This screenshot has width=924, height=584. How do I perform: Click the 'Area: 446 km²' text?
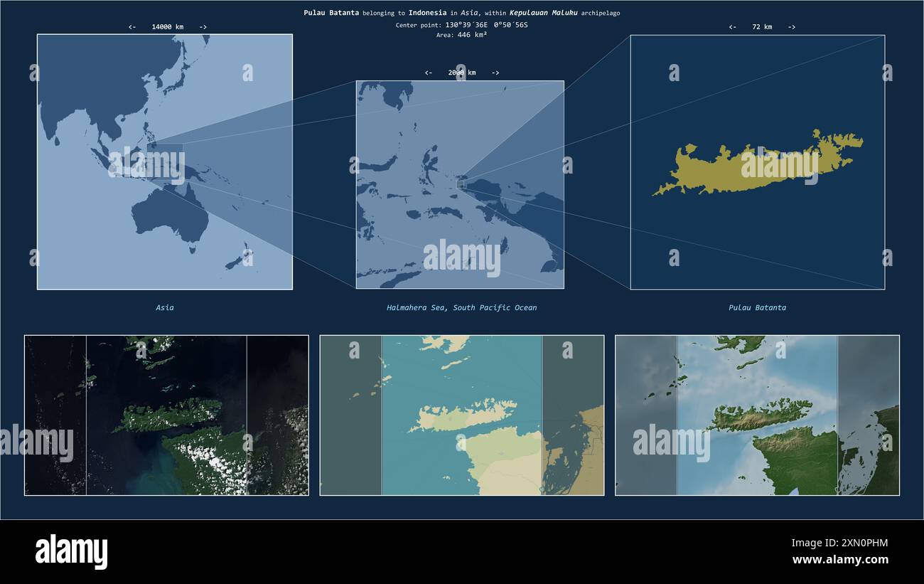click(x=462, y=35)
